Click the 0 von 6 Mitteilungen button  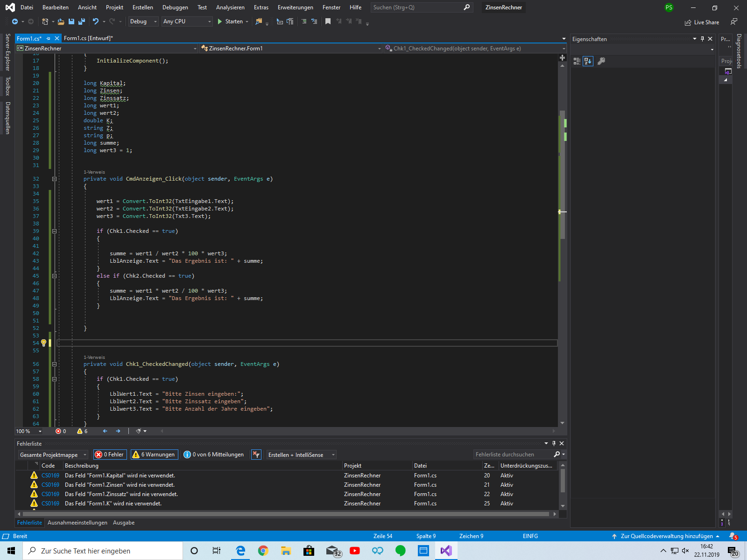213,454
